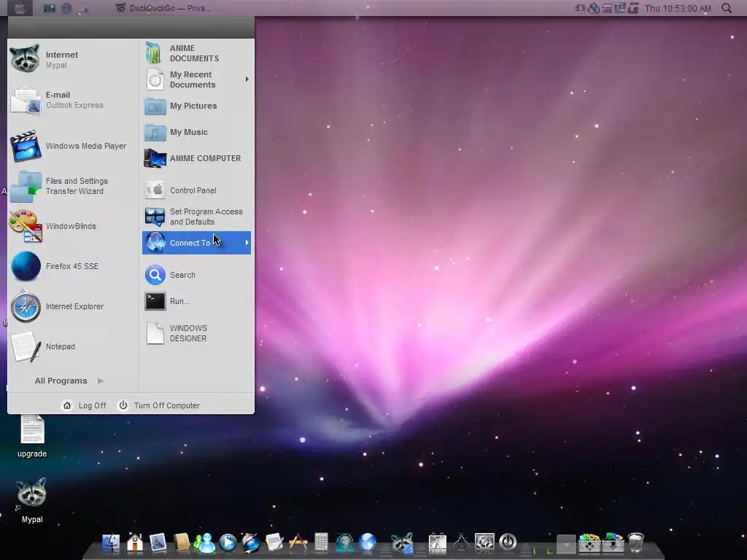Image resolution: width=747 pixels, height=560 pixels.
Task: Open Control Panel
Action: (196, 190)
